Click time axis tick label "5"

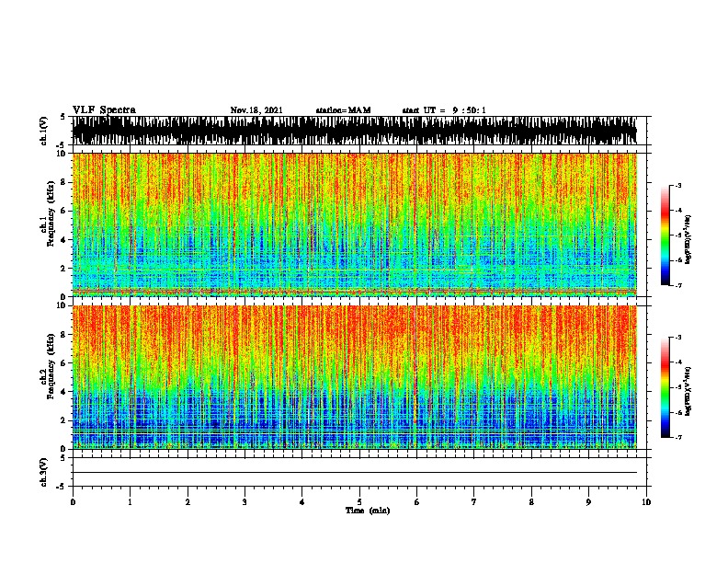[359, 502]
